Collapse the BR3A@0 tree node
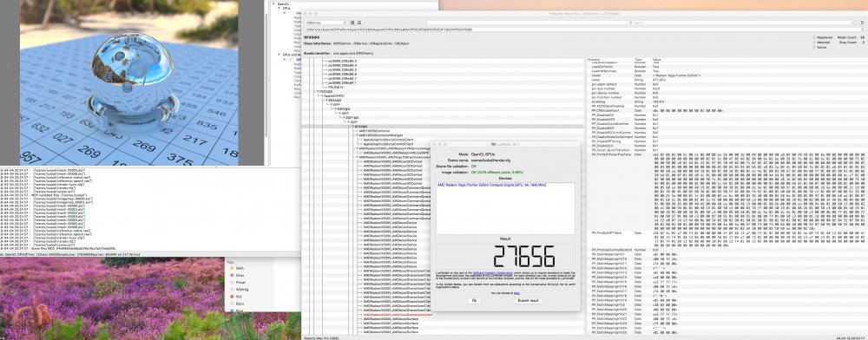868x340 pixels. [326, 100]
